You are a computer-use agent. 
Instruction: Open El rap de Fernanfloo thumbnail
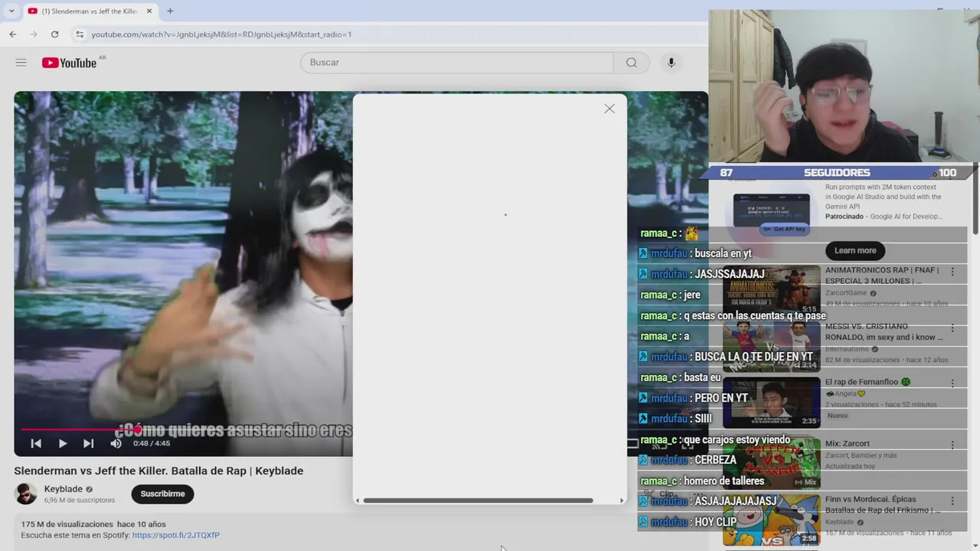pyautogui.click(x=771, y=403)
